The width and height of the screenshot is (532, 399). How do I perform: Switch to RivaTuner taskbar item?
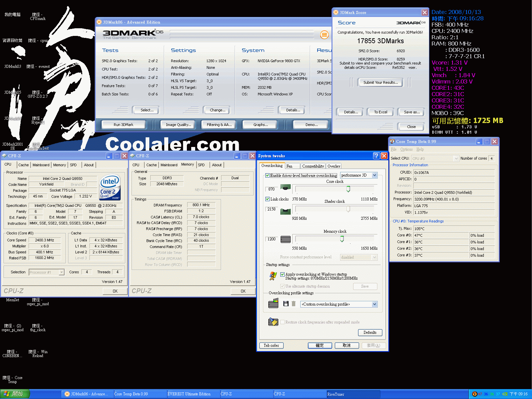(x=353, y=394)
